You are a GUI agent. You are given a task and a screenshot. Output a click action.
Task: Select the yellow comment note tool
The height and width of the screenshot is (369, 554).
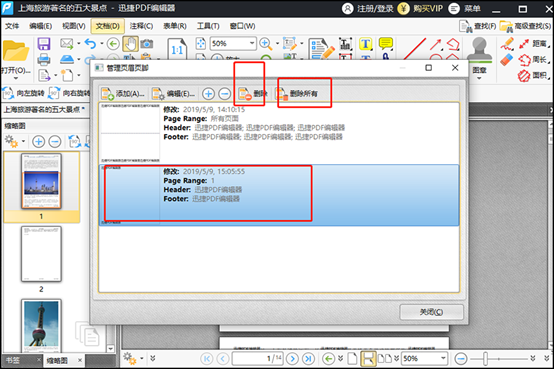[385, 43]
